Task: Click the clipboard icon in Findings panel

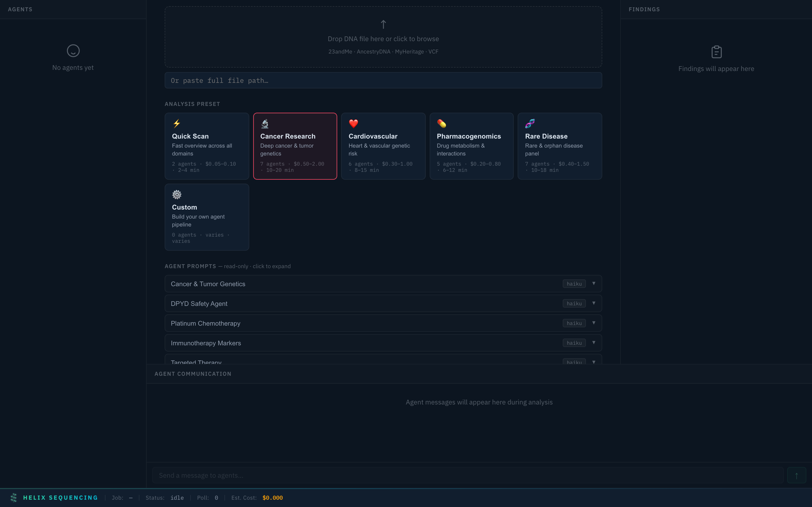Action: (716, 51)
